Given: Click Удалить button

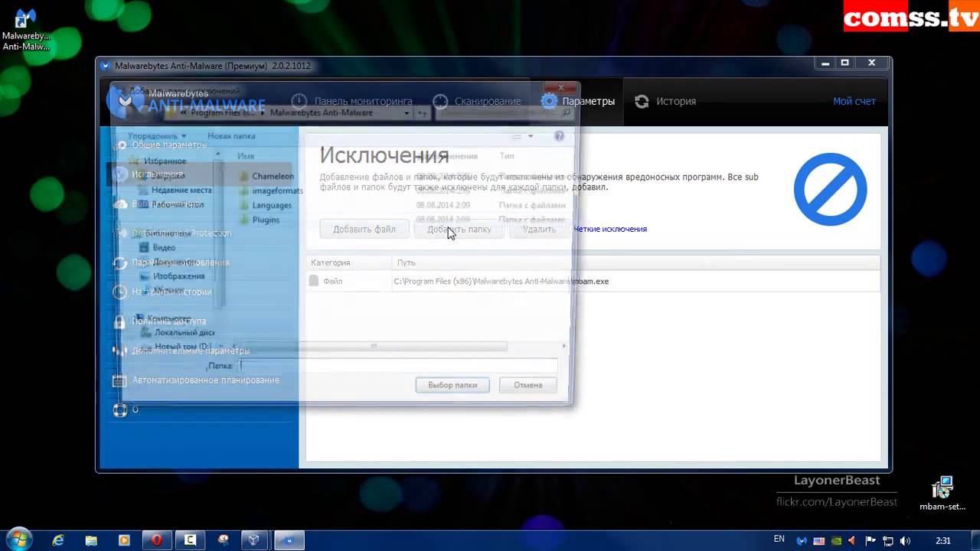Looking at the screenshot, I should pyautogui.click(x=539, y=229).
